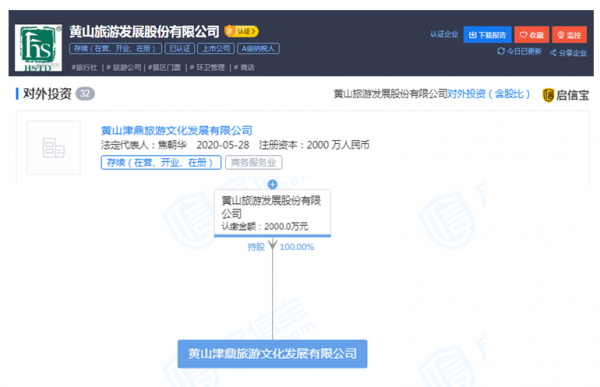Click placeholder thumbnail of 黄山津鼎旅游文化发展有限公司

pos(54,148)
